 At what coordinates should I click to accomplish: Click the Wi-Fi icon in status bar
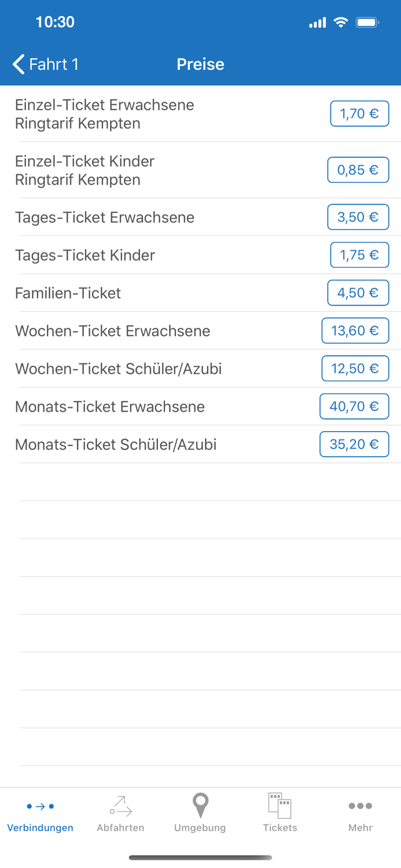(341, 22)
